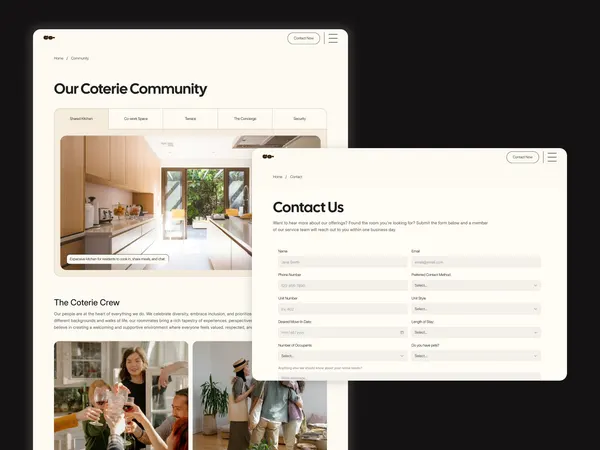Click the rental needs message textarea

[x=409, y=377]
